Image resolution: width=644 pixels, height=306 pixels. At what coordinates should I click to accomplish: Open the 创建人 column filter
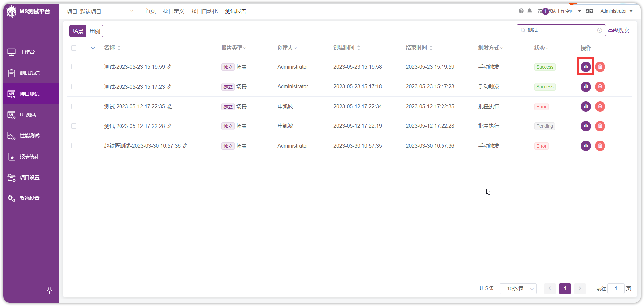click(x=295, y=48)
